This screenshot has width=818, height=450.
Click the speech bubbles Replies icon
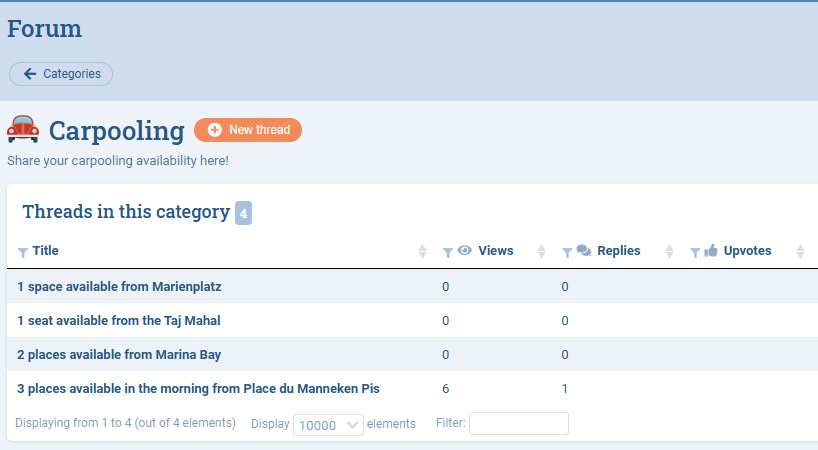pos(584,251)
